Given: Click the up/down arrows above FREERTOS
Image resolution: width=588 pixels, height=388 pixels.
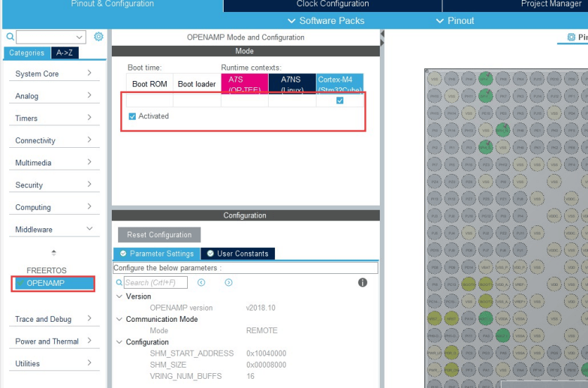Looking at the screenshot, I should [x=54, y=252].
